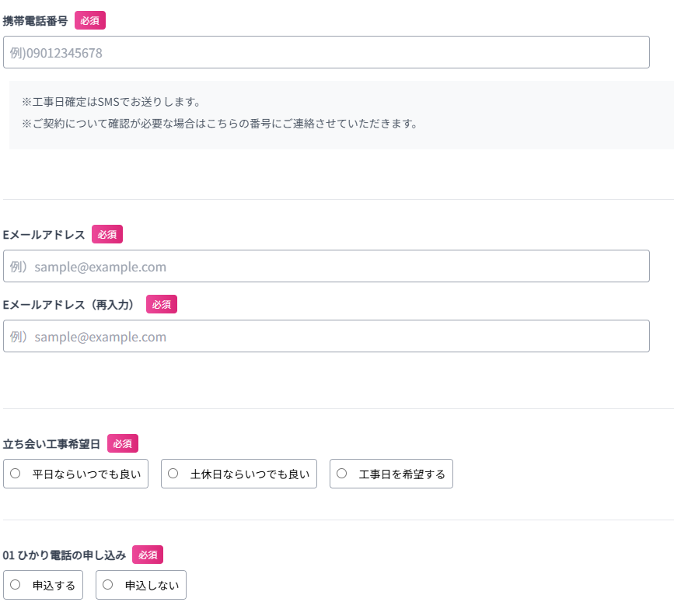Click the SMS construction date notice text

point(111,102)
